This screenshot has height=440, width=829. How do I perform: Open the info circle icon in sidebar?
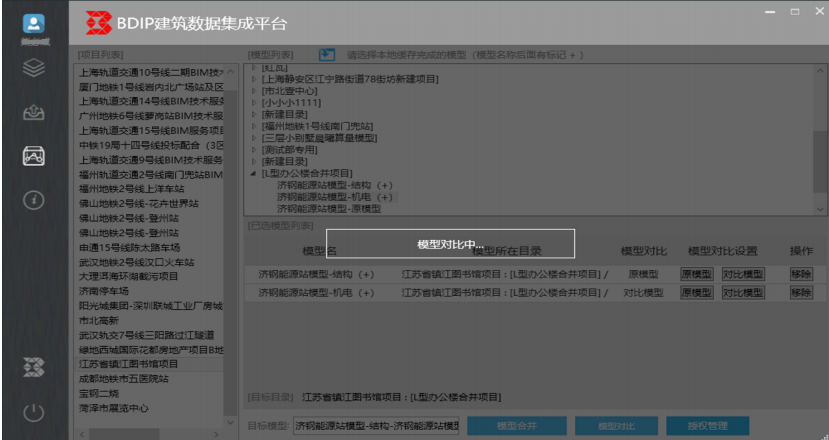point(33,200)
